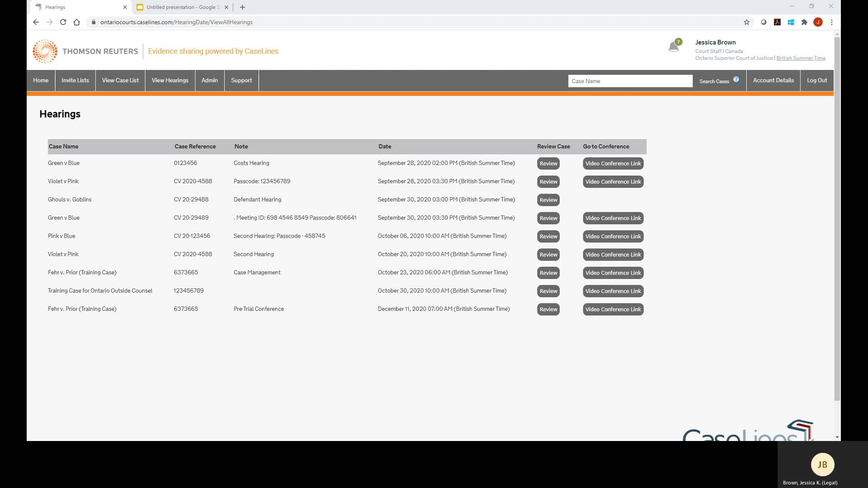Open the Chrome profile avatar icon
The width and height of the screenshot is (868, 488).
(x=818, y=22)
